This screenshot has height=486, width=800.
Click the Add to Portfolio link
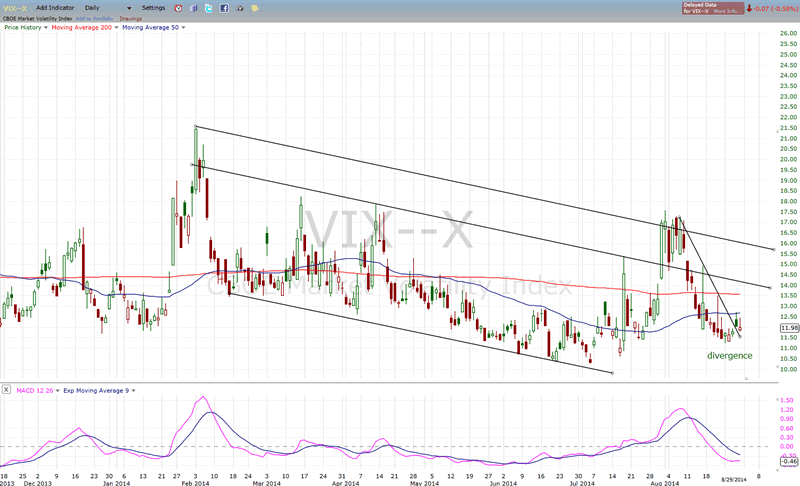[x=98, y=17]
